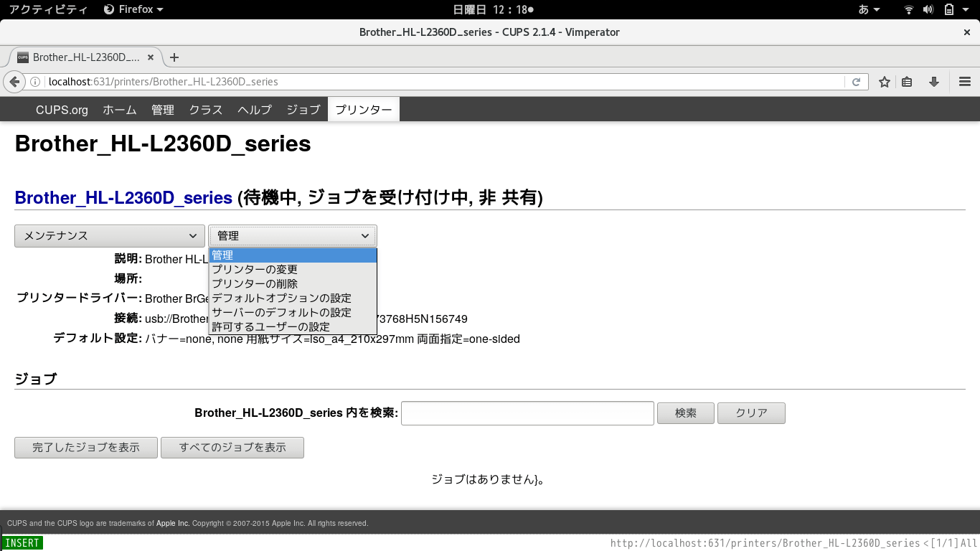Click 完了したジョブを表示 button
This screenshot has height=551, width=980.
click(86, 448)
